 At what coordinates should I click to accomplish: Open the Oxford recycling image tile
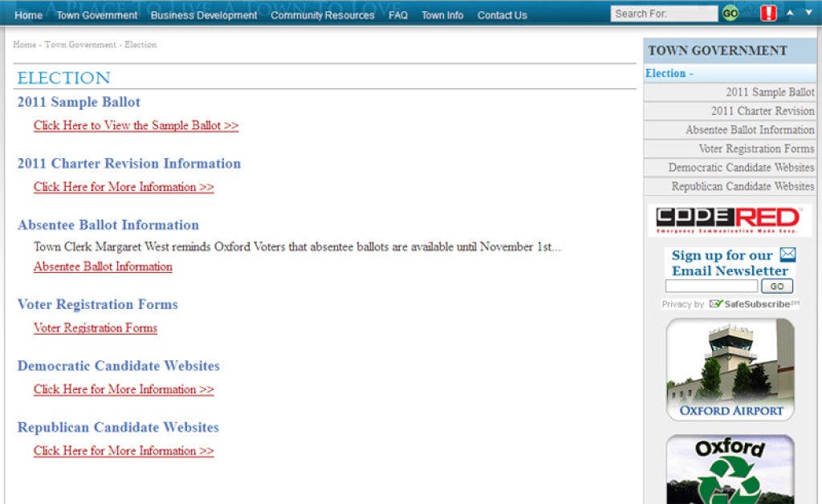(730, 469)
